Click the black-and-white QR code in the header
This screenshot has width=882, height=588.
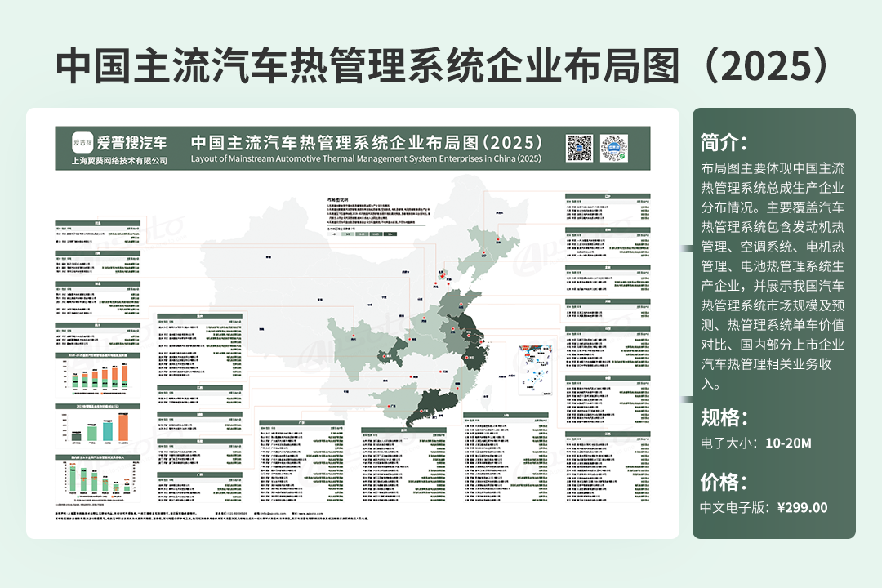pyautogui.click(x=579, y=148)
